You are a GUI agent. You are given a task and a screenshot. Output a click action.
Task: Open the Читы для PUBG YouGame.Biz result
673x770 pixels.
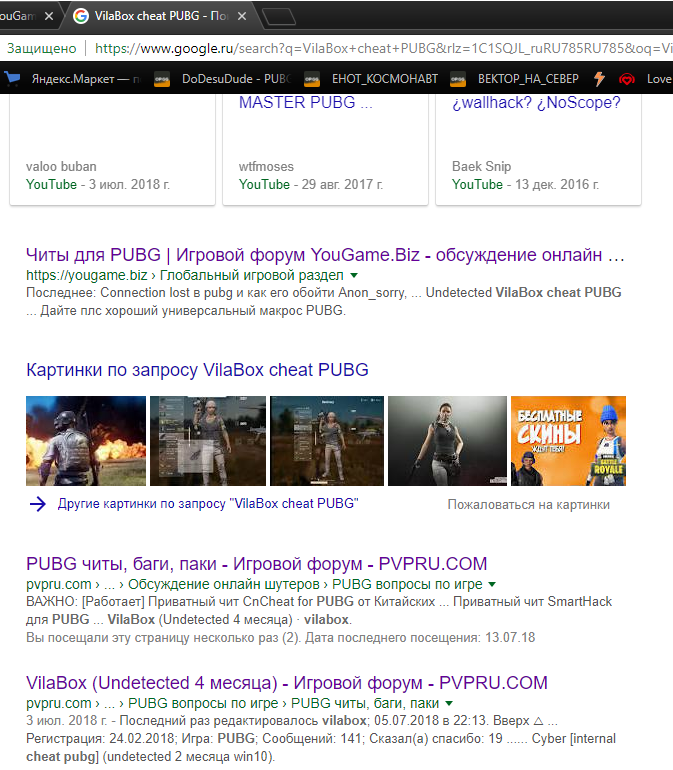point(325,255)
